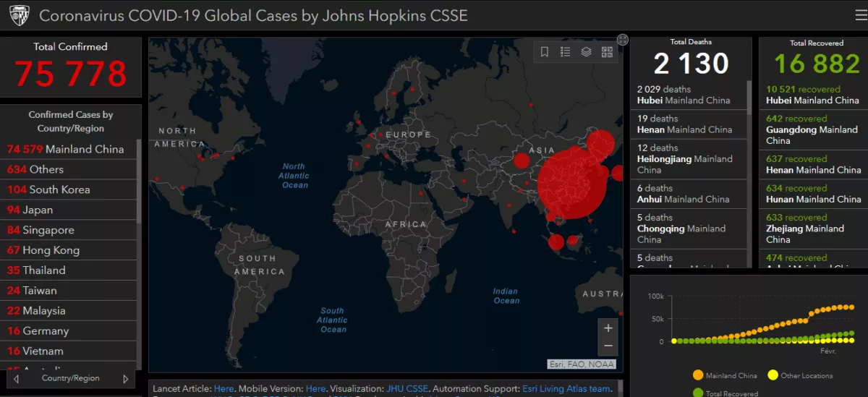Screen dimensions: 868x397
Task: Go to previous Country/Region tab arrow
Action: 16,379
